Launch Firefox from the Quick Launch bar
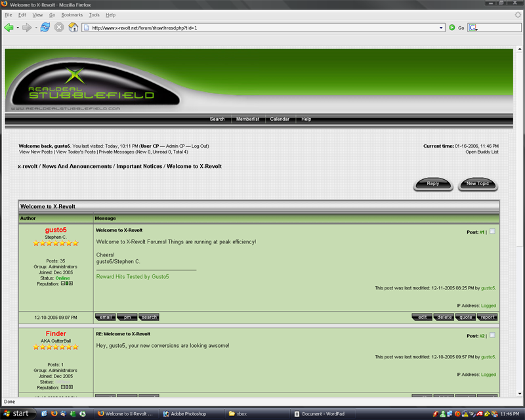Screen dimensions: 525x420 point(54,413)
